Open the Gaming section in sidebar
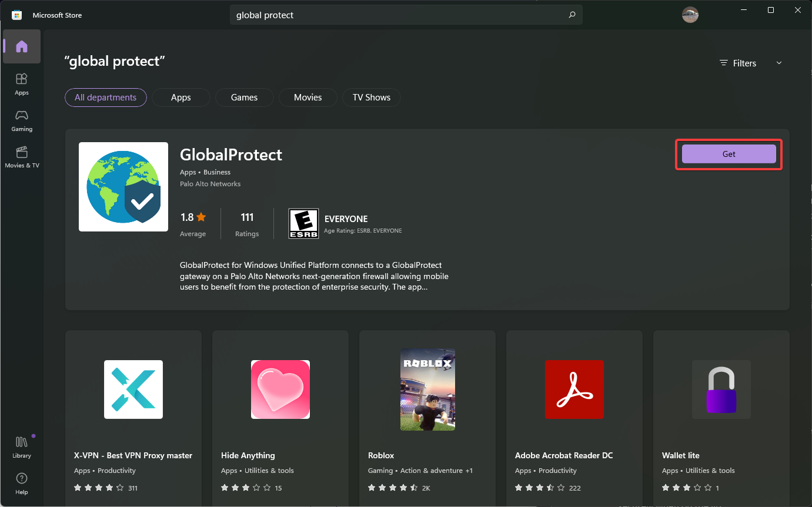 click(x=22, y=120)
